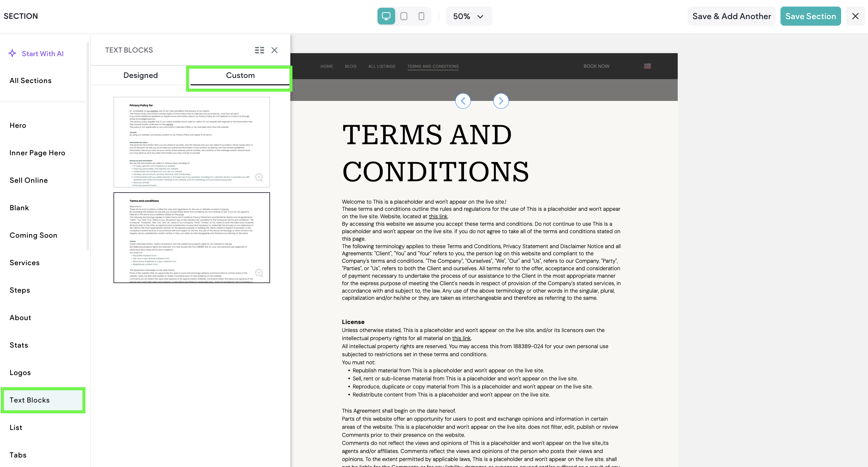Click the 'Reproduce, duplicate or copy' bullet
Viewport: 868px width, 467px height.
tap(473, 387)
